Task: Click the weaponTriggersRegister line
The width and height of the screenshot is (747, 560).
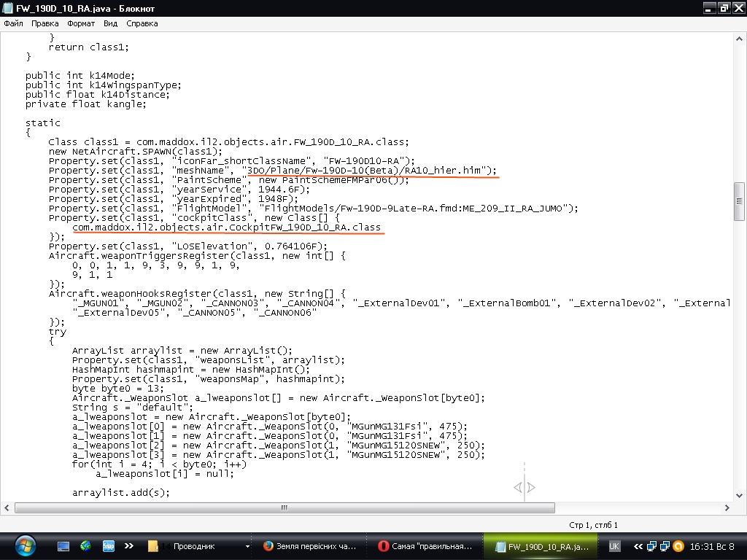Action: click(x=197, y=256)
